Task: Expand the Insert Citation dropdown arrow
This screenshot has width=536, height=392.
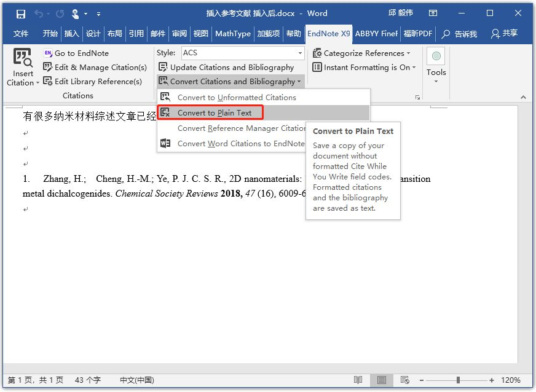Action: pos(37,83)
